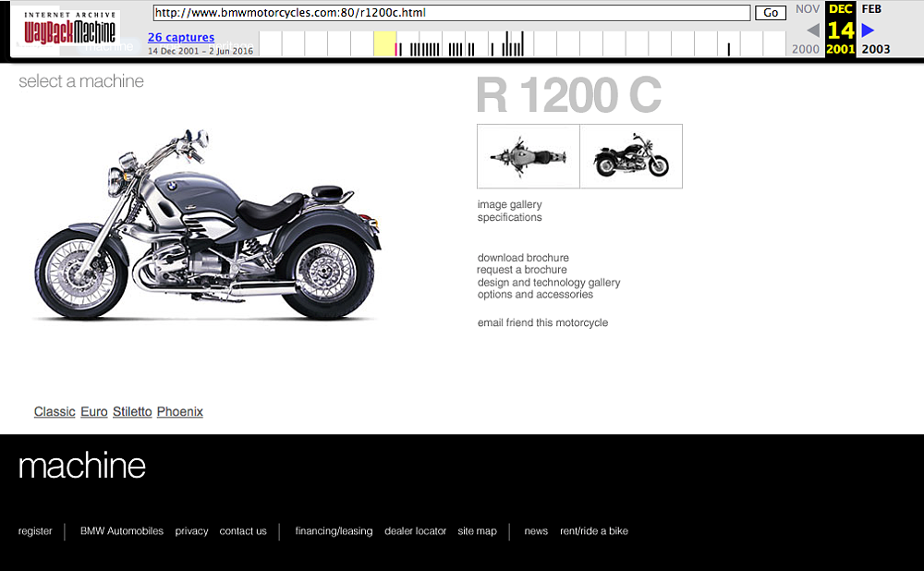This screenshot has height=571, width=924.
Task: Go to next capture with blue arrow
Action: pos(868,30)
